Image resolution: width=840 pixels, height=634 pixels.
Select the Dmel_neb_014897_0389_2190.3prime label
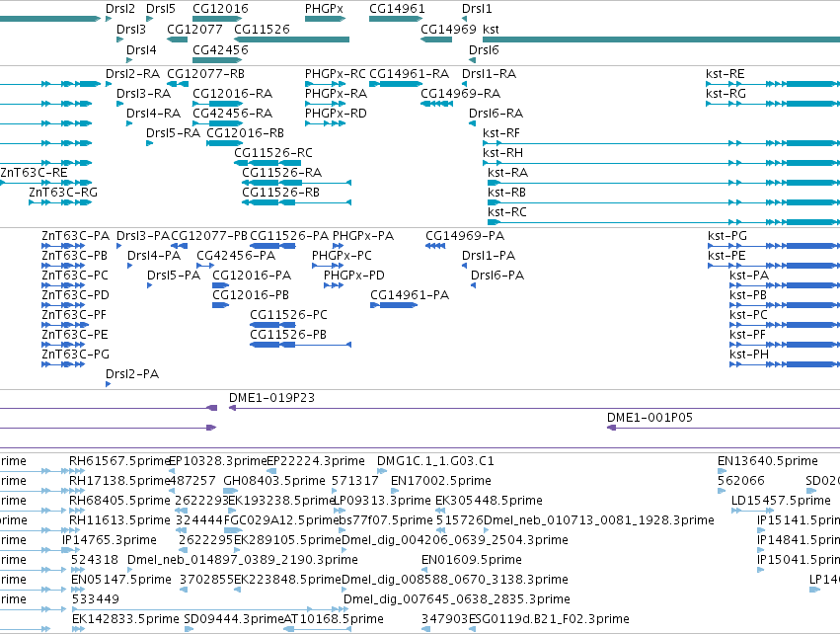[243, 560]
